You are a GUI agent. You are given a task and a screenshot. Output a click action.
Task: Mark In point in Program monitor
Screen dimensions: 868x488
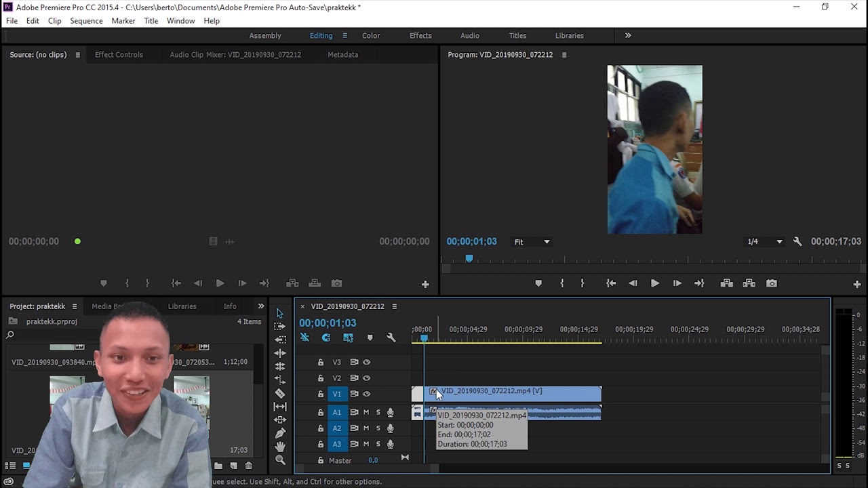pyautogui.click(x=561, y=283)
